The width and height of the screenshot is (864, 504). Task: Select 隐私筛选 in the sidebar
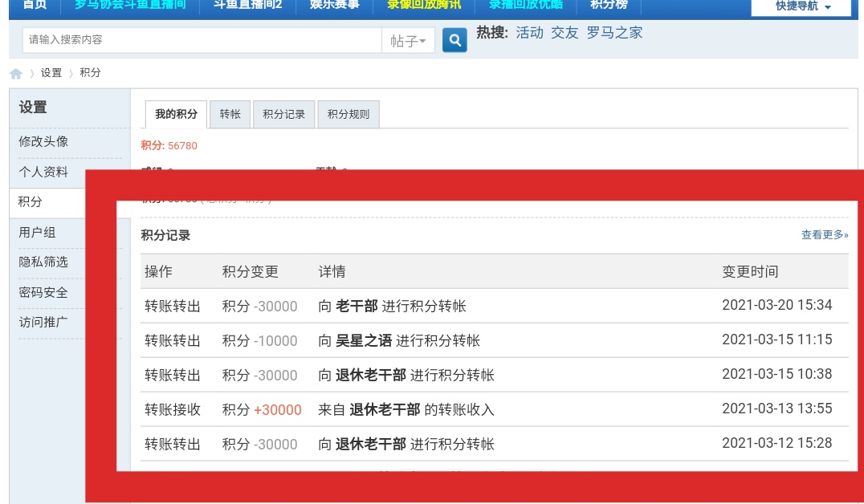43,262
